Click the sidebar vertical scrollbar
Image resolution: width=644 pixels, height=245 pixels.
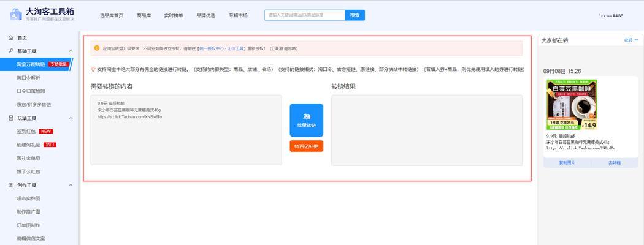[x=79, y=137]
